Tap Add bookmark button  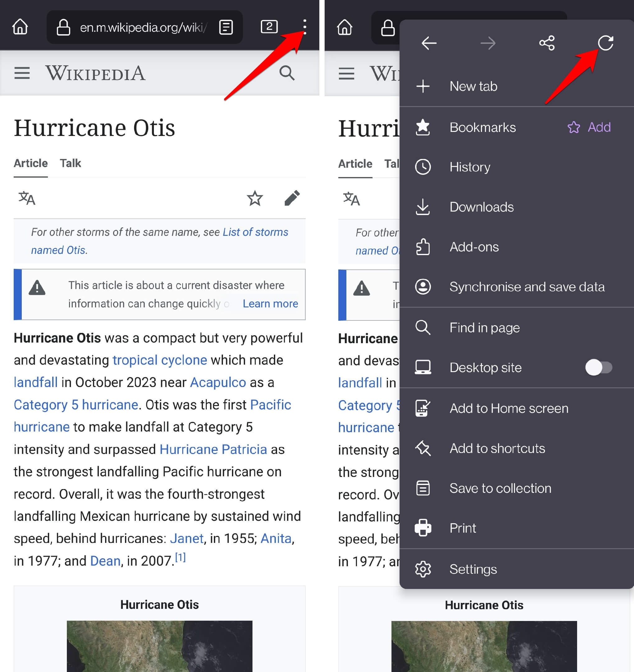click(589, 128)
